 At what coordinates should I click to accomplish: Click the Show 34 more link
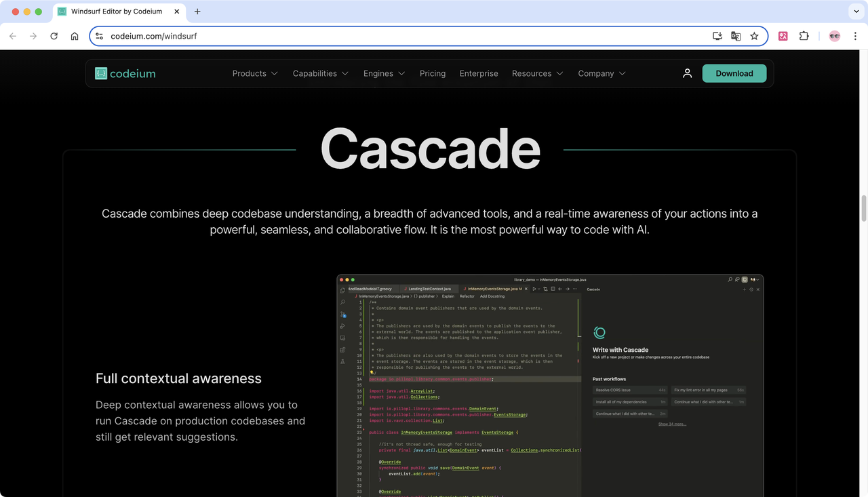pyautogui.click(x=672, y=424)
